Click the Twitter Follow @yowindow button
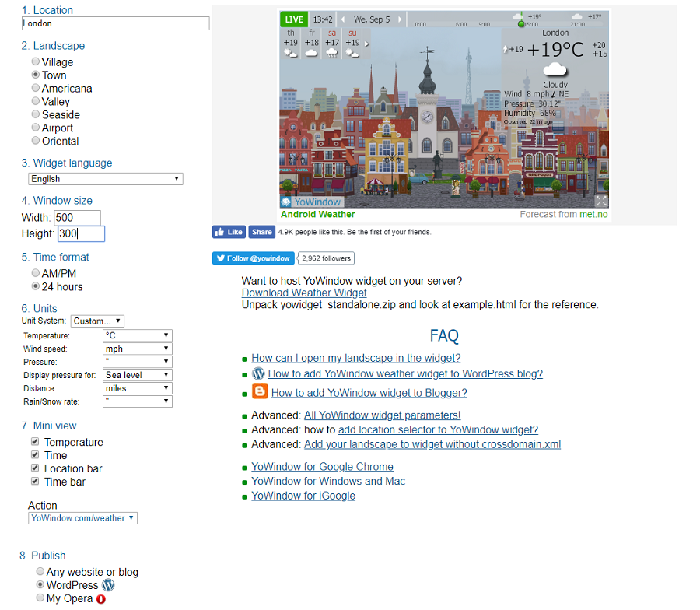The height and width of the screenshot is (610, 700). [x=254, y=258]
